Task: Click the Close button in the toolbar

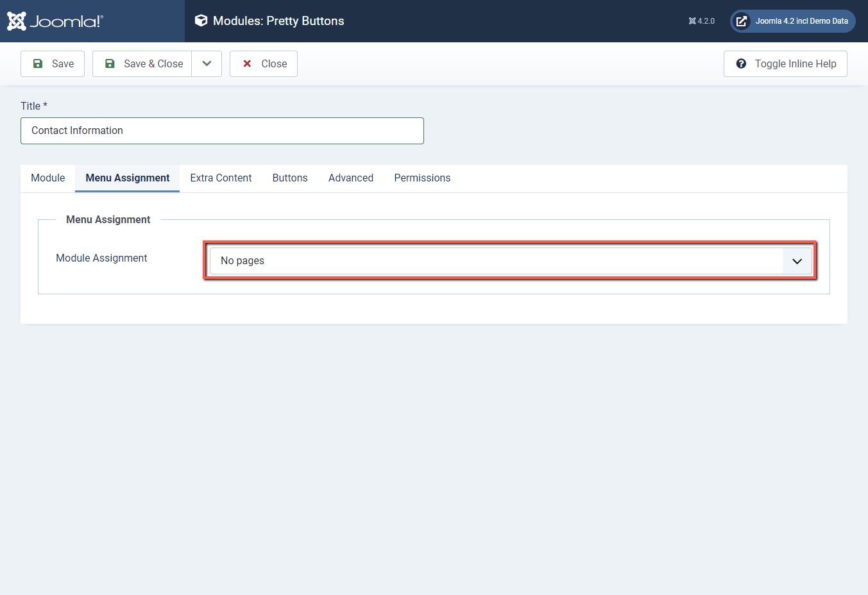Action: click(x=263, y=63)
